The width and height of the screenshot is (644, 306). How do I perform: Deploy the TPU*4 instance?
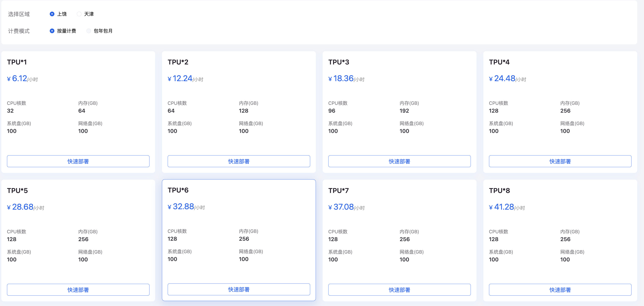[560, 161]
